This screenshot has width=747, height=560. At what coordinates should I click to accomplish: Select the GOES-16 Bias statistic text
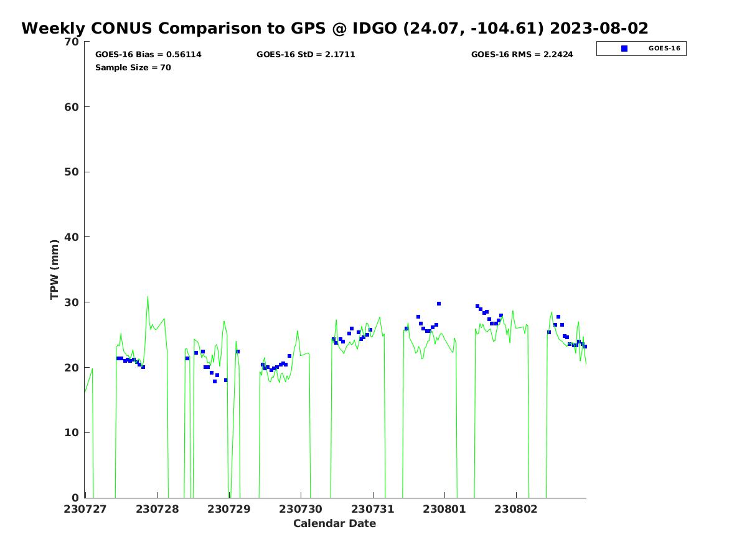(148, 55)
